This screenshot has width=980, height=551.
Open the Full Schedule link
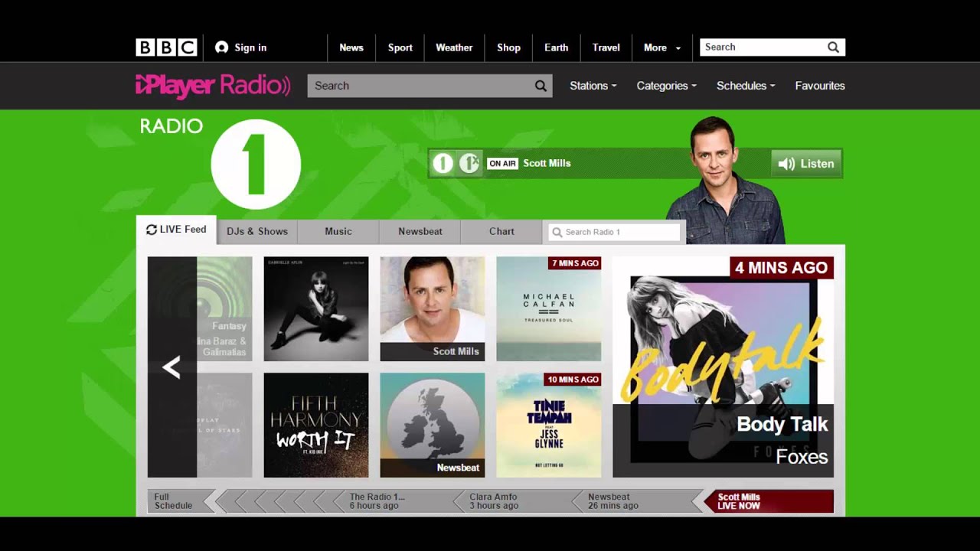pos(173,501)
